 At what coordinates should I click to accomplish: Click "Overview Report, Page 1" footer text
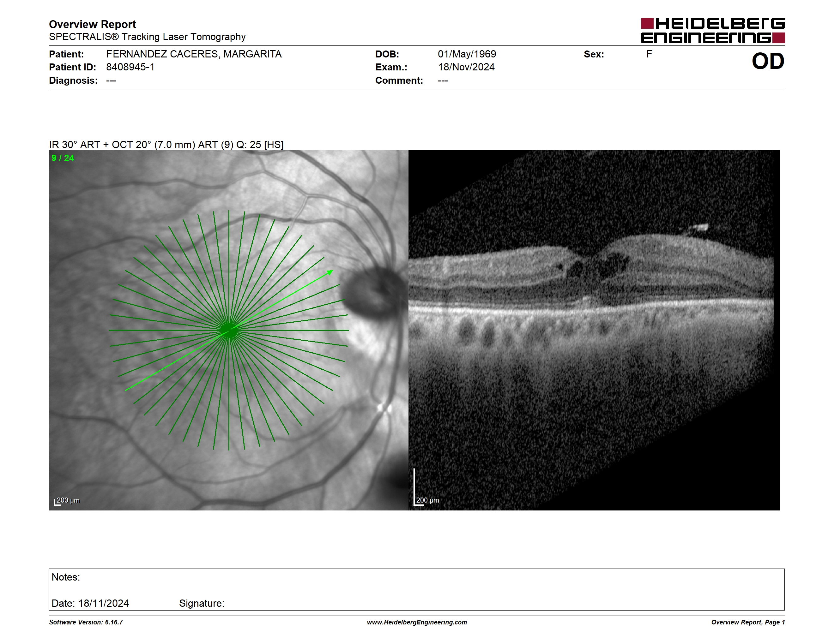coord(748,622)
